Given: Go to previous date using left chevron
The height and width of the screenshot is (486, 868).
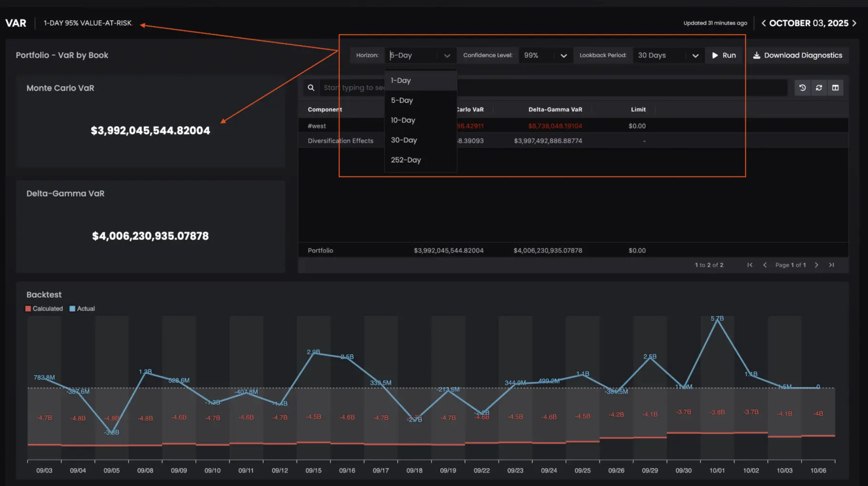Looking at the screenshot, I should point(764,23).
